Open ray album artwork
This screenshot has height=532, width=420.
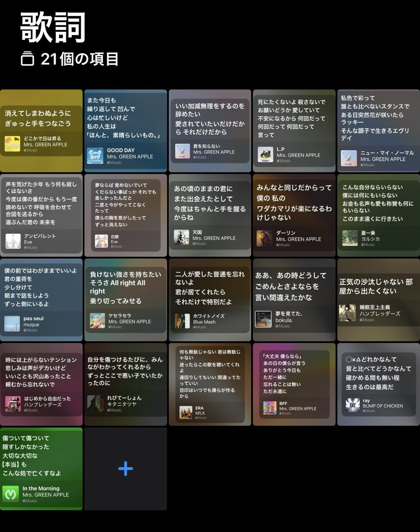(x=353, y=405)
